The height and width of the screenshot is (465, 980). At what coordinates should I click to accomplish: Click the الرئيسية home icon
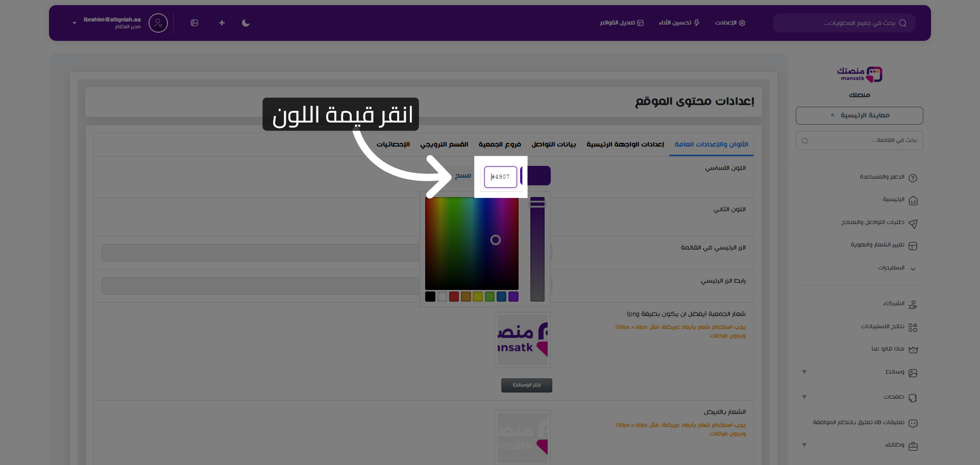914,201
